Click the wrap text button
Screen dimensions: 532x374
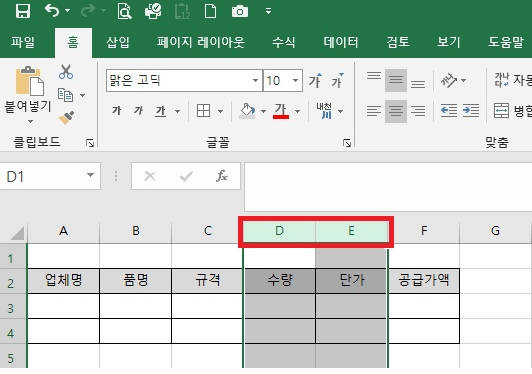pyautogui.click(x=512, y=80)
